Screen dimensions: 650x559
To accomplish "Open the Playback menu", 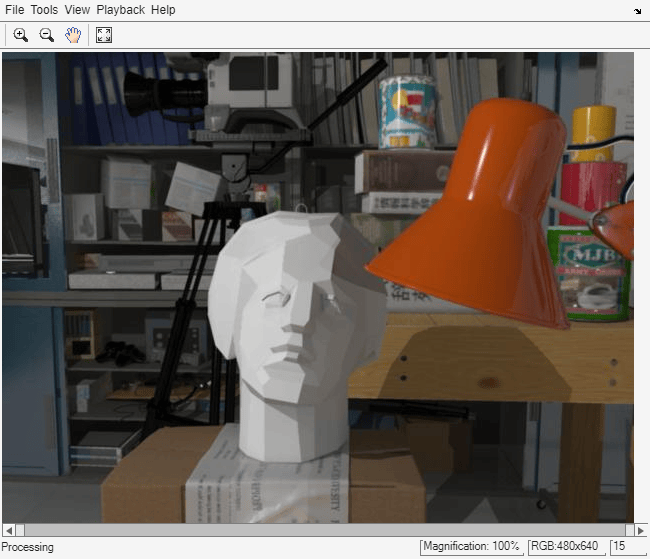I will [x=121, y=10].
